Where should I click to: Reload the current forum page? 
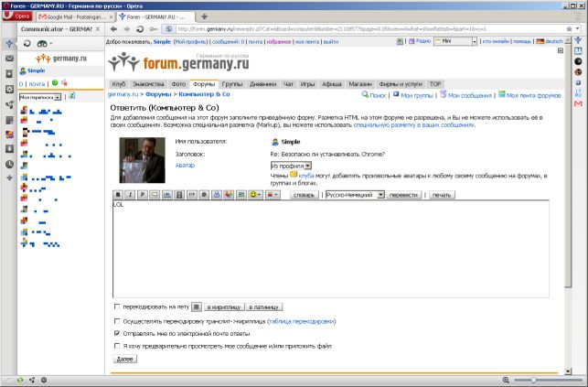coord(140,29)
